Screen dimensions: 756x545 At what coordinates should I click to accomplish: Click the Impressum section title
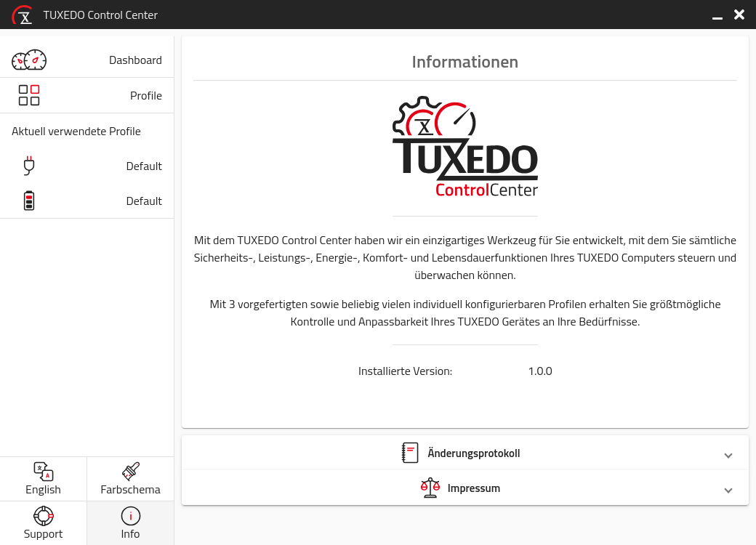pyautogui.click(x=473, y=488)
